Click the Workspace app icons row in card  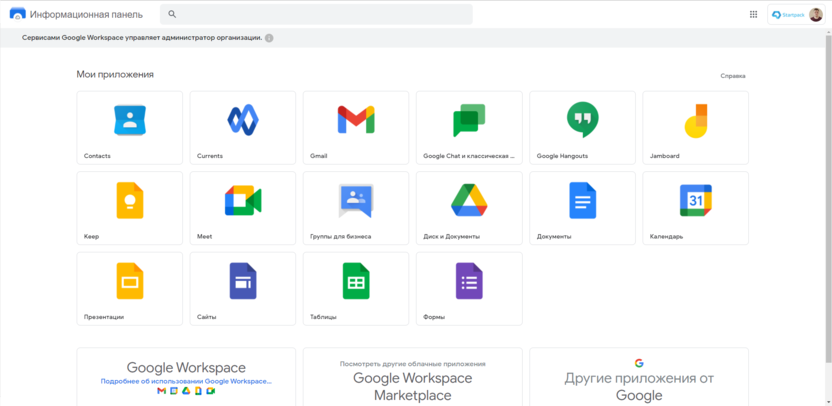(x=186, y=391)
